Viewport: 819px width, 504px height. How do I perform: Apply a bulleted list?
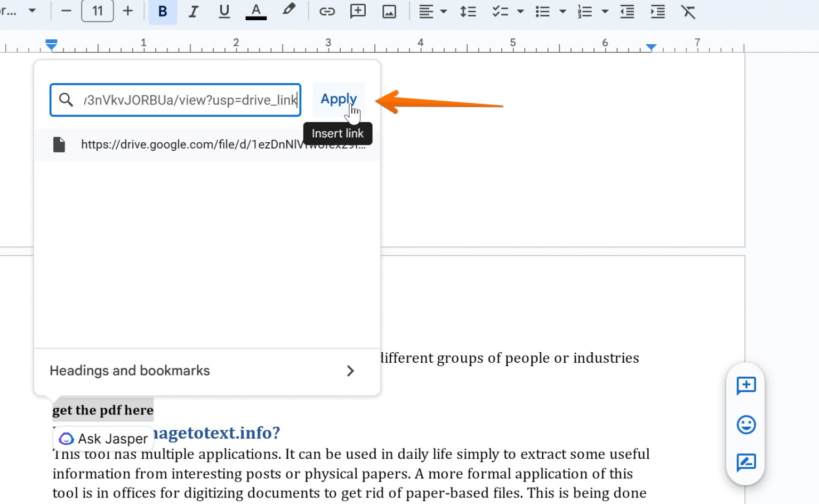tap(543, 11)
